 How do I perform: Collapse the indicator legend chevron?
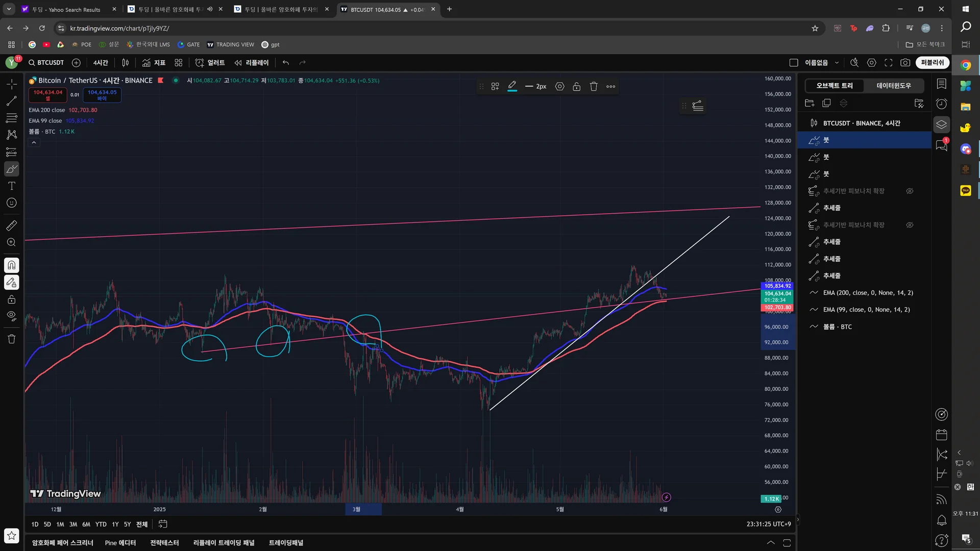34,143
